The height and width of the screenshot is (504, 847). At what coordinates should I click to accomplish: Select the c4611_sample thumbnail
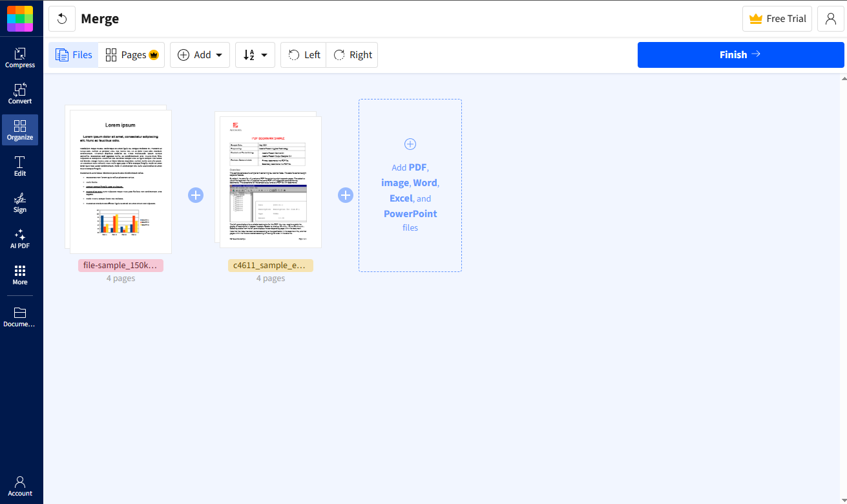[x=271, y=181]
